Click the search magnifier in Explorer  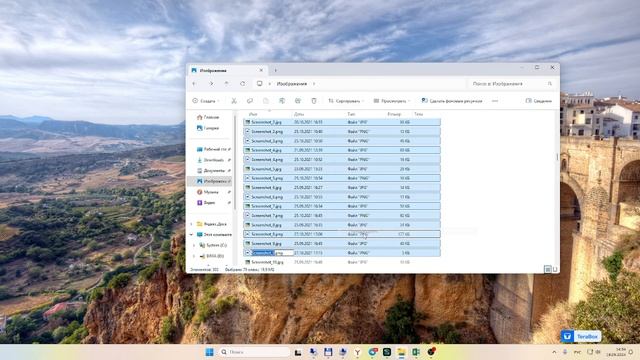point(550,84)
